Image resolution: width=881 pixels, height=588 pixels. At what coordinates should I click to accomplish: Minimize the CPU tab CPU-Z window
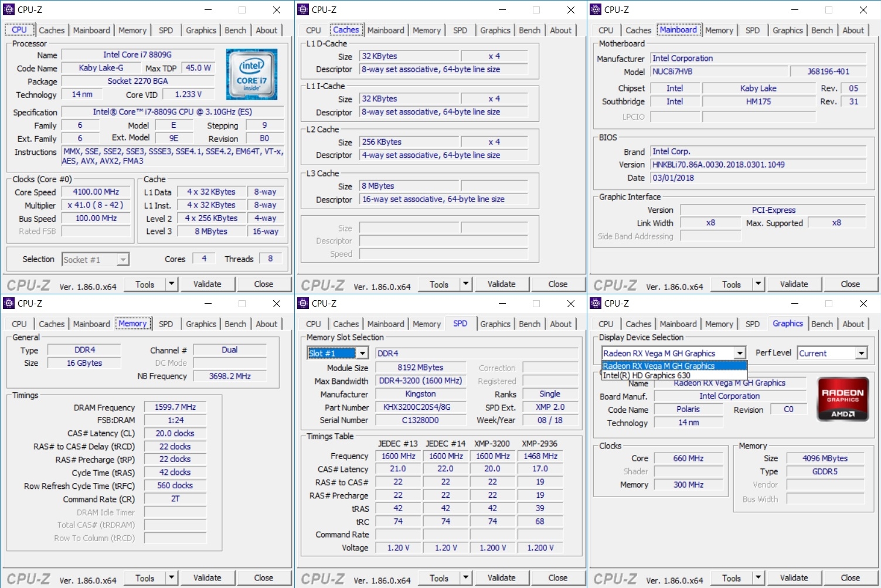point(209,9)
